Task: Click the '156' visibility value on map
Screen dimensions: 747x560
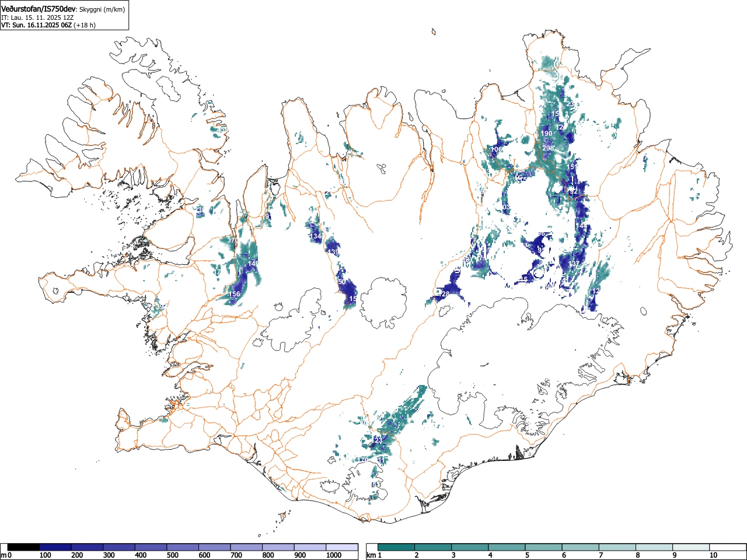Action: tap(234, 294)
